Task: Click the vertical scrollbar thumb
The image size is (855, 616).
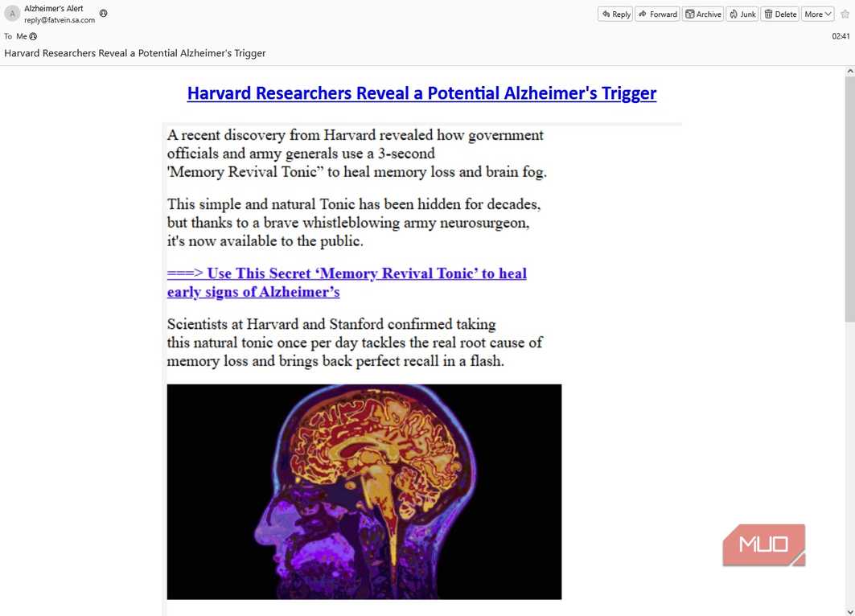Action: pyautogui.click(x=849, y=199)
